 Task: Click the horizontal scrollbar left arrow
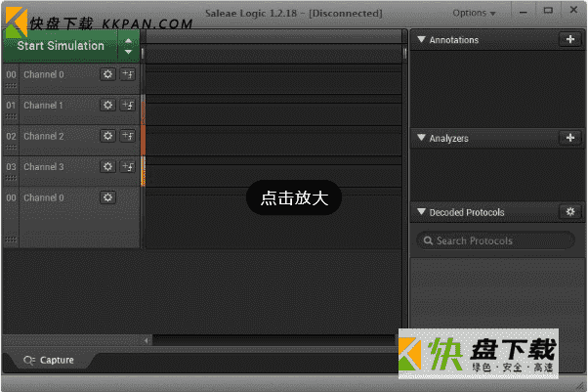coord(147,340)
